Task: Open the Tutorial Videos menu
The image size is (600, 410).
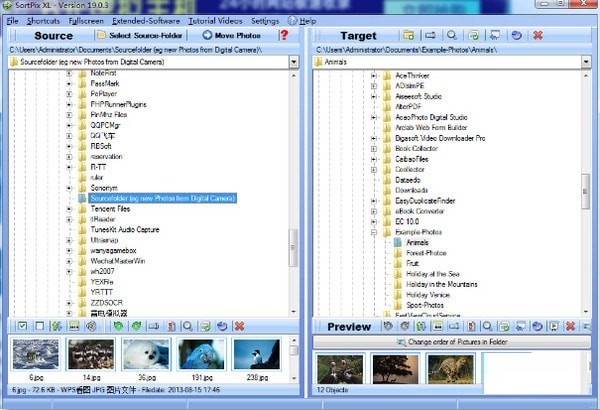Action: pyautogui.click(x=215, y=21)
